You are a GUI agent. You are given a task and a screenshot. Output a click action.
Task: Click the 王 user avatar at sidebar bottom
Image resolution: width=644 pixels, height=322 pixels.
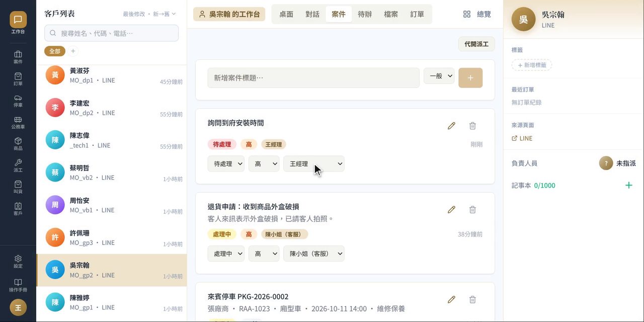click(18, 307)
